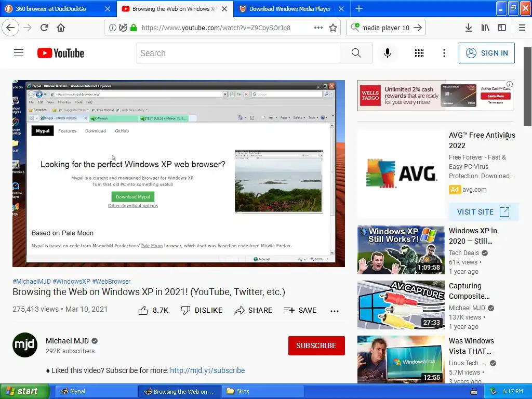Open YouTube settings three-dot menu
The width and height of the screenshot is (532, 399).
[x=444, y=53]
